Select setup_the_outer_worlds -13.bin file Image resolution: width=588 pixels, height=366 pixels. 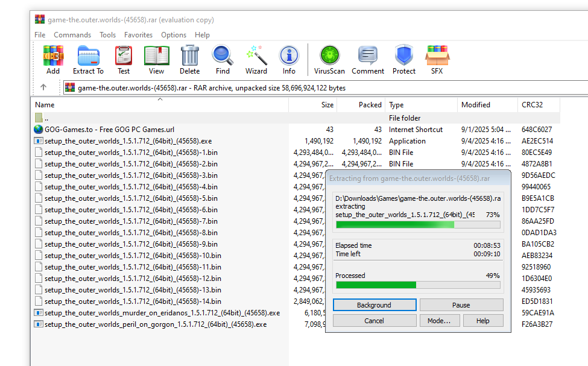pos(133,290)
